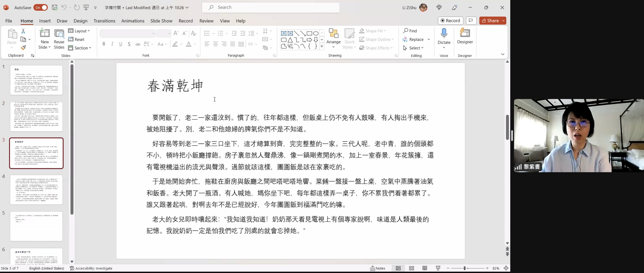Open the Transitions tab

click(x=104, y=21)
